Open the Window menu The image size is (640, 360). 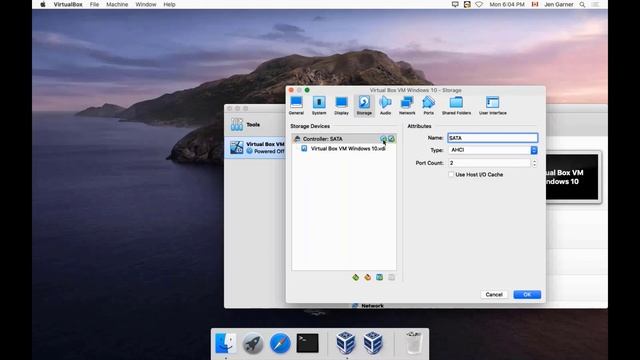click(146, 4)
